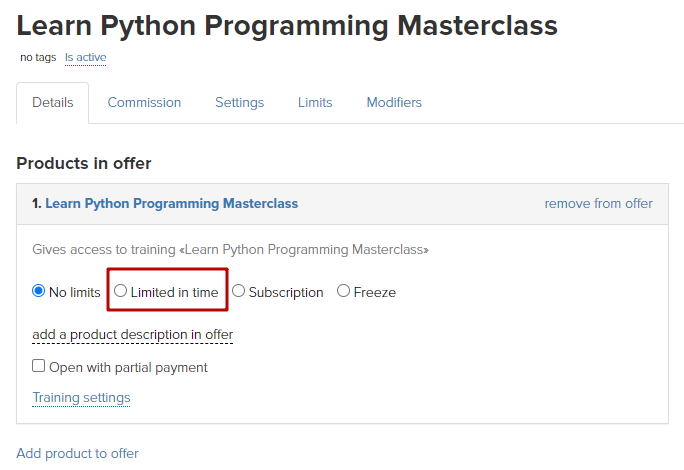Select the Subscription radio option
The image size is (684, 470).
[x=238, y=291]
